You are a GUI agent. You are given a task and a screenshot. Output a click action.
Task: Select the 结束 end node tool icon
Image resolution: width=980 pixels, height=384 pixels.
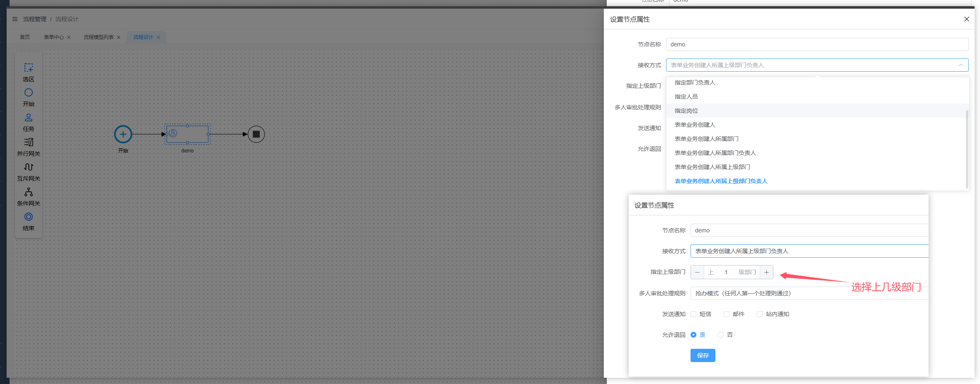[x=28, y=217]
